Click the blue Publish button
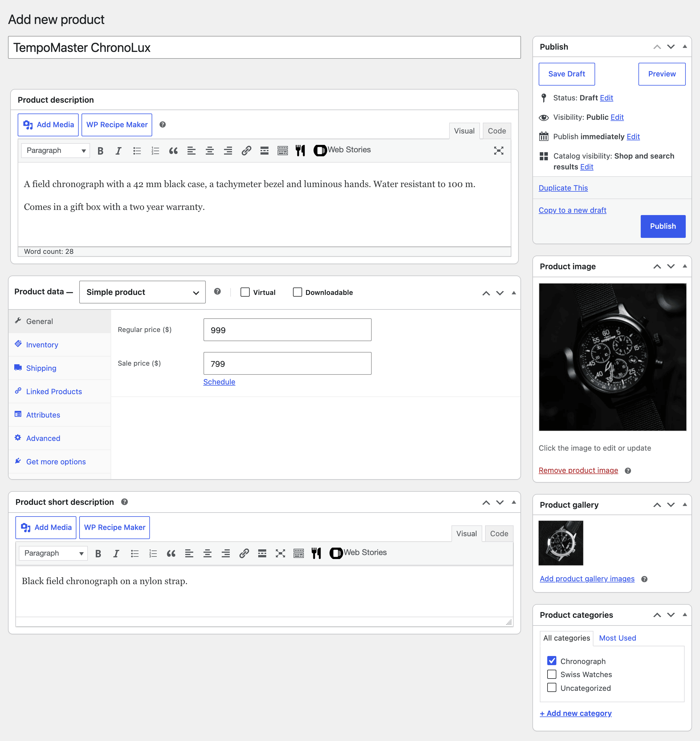Image resolution: width=700 pixels, height=741 pixels. tap(663, 226)
